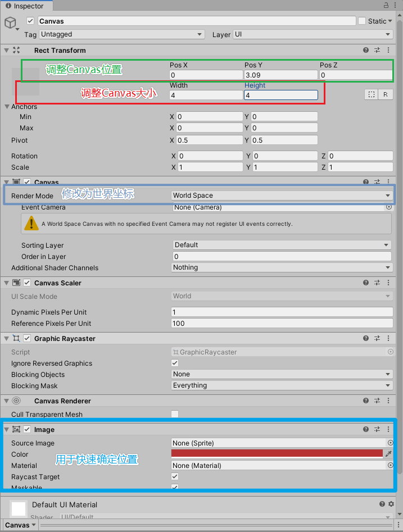Open Rect Transform more options menu

coord(388,50)
